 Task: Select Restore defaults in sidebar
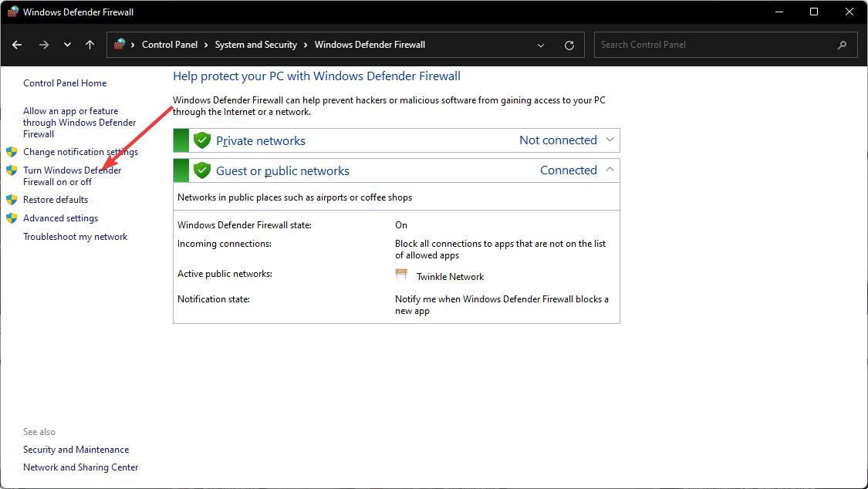click(55, 199)
